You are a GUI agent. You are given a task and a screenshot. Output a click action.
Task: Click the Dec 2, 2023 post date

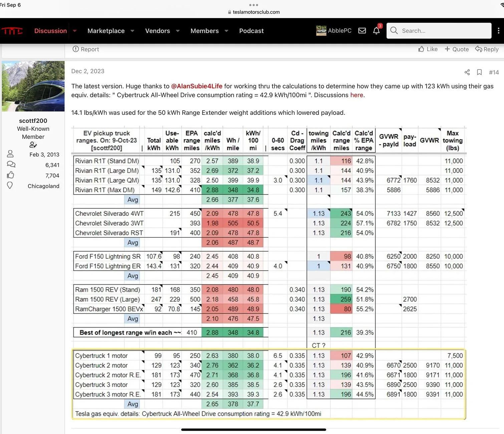[88, 71]
